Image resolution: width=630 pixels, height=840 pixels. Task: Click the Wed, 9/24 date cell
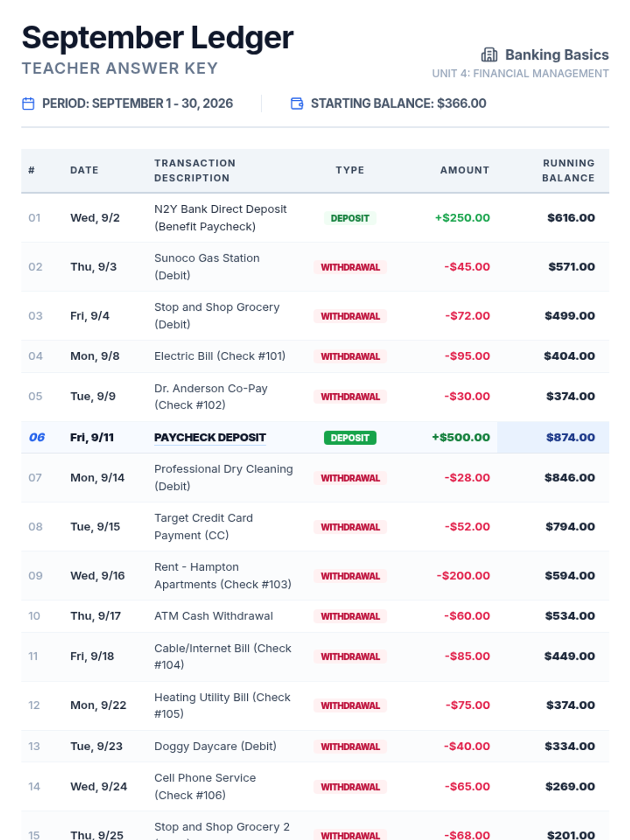point(99,786)
